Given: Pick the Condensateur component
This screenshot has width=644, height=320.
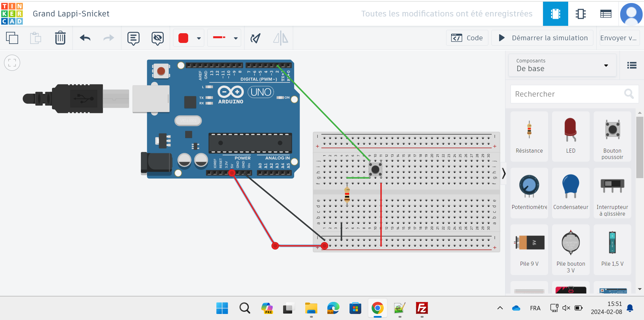Looking at the screenshot, I should coord(571,193).
